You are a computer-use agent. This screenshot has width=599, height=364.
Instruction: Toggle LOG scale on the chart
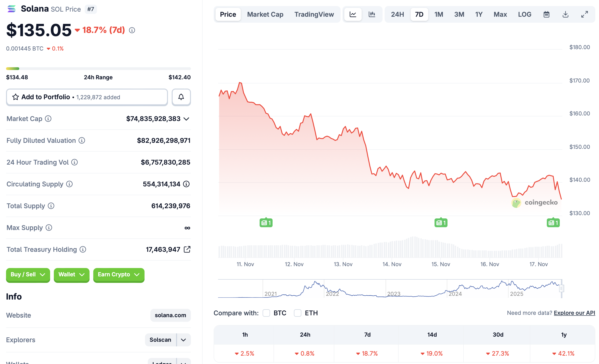(524, 14)
